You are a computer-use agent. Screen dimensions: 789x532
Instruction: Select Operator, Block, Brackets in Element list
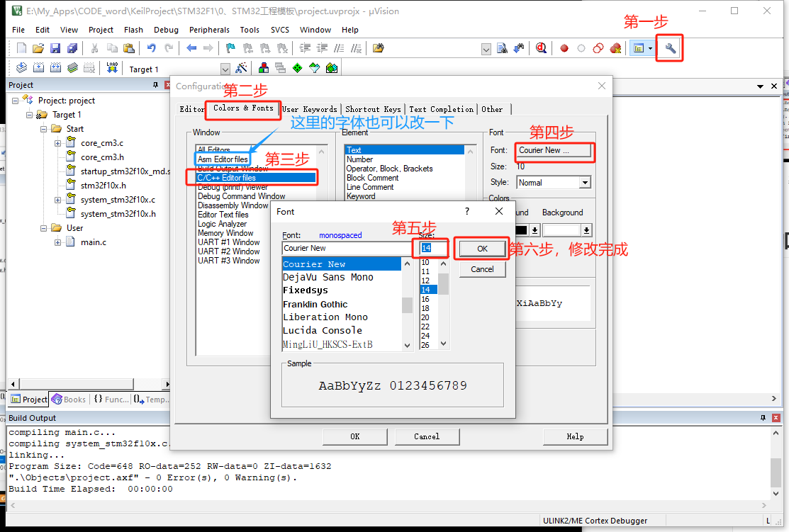point(389,169)
